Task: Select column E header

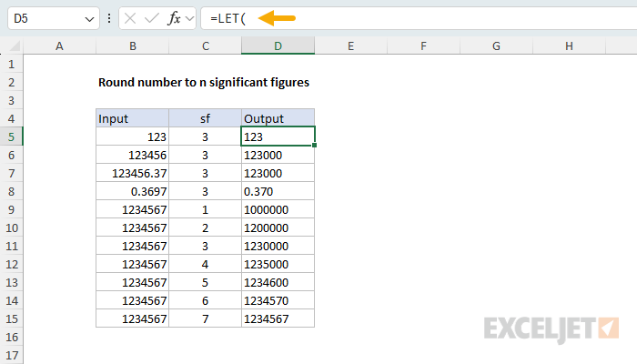Action: click(x=351, y=45)
